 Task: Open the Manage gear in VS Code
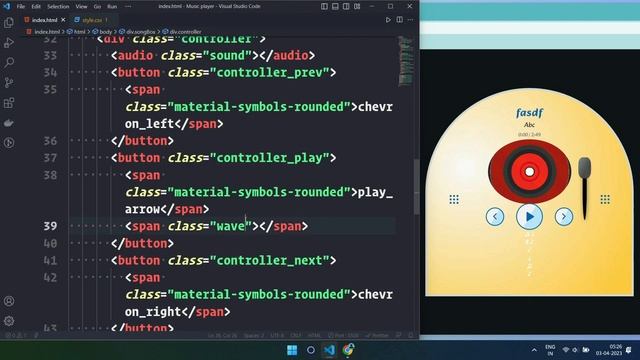(x=9, y=321)
